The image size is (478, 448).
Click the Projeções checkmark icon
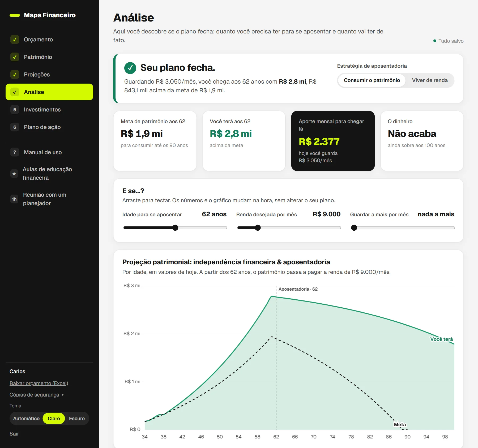click(x=15, y=75)
